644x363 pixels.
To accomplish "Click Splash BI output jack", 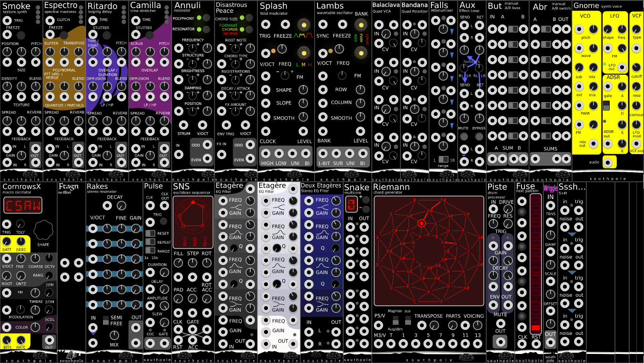I will (x=307, y=154).
